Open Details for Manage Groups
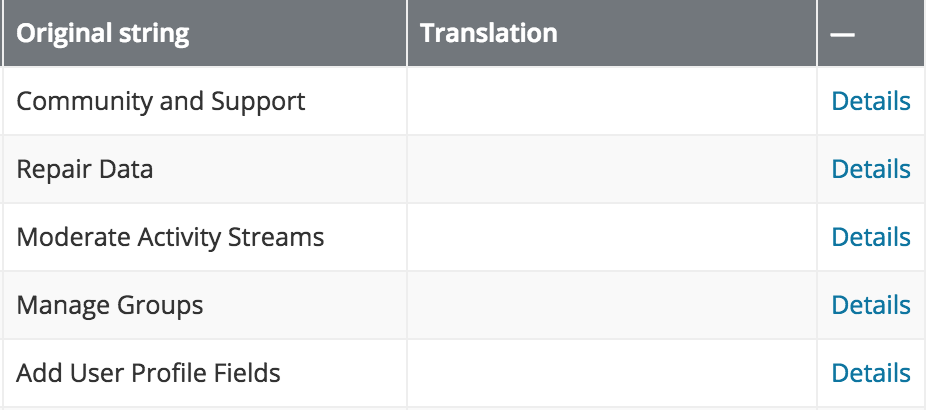Viewport: 928px width, 410px height. (x=871, y=305)
